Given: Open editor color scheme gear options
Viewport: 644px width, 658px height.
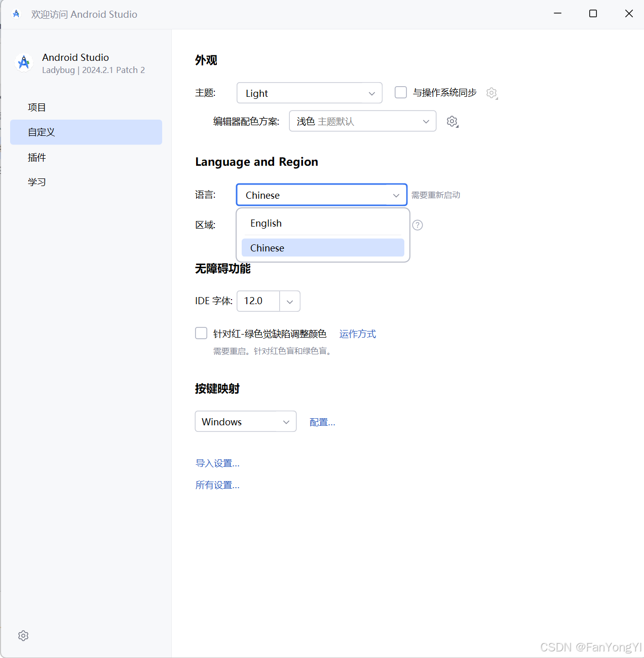Looking at the screenshot, I should pos(452,122).
